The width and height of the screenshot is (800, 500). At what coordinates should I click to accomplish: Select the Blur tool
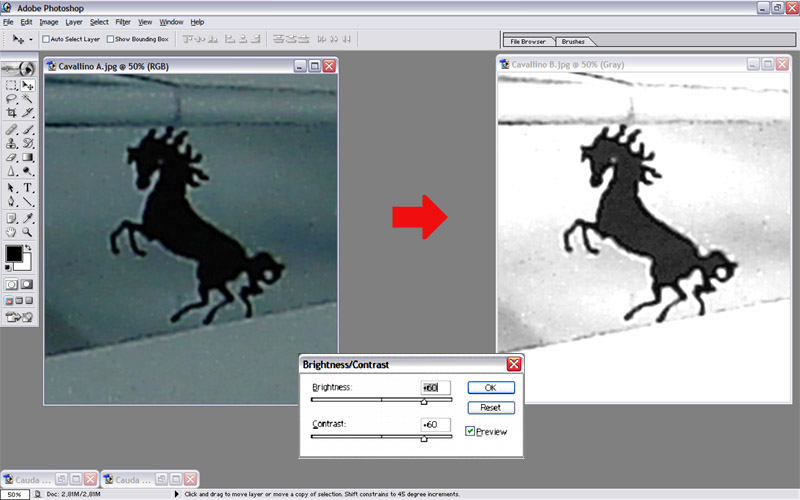click(x=11, y=171)
